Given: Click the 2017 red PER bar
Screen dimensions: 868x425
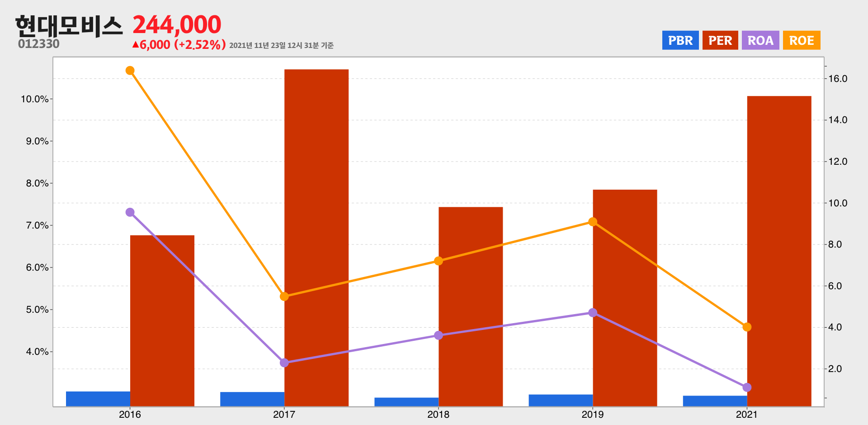Looking at the screenshot, I should coord(316,238).
